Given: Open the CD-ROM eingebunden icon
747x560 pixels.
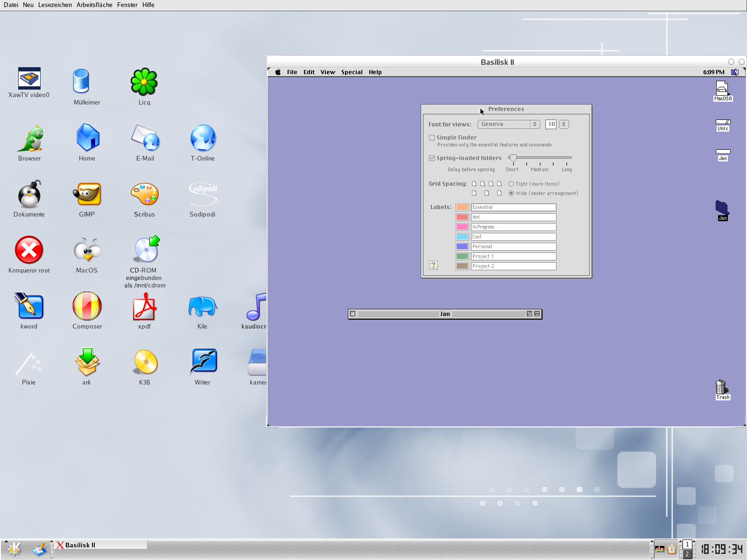Looking at the screenshot, I should pos(145,250).
